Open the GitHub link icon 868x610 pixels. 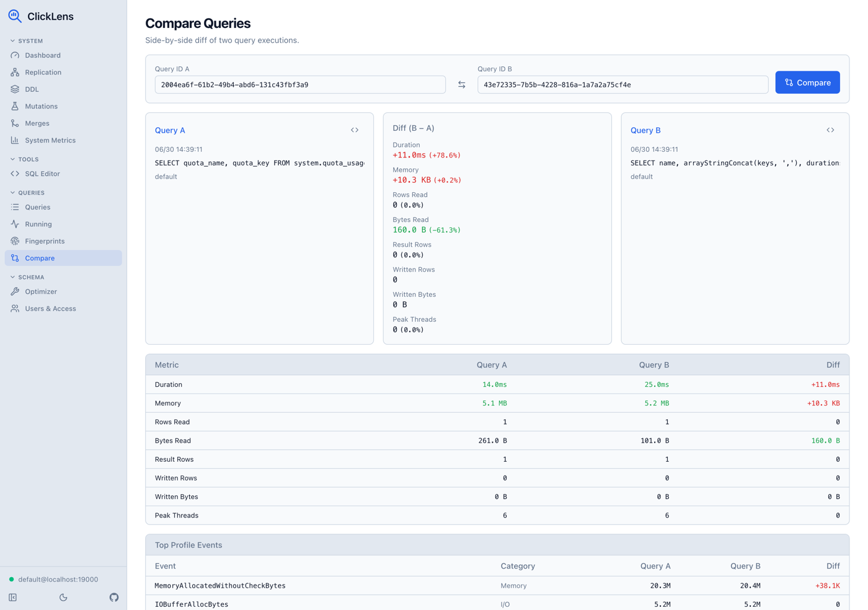[114, 598]
